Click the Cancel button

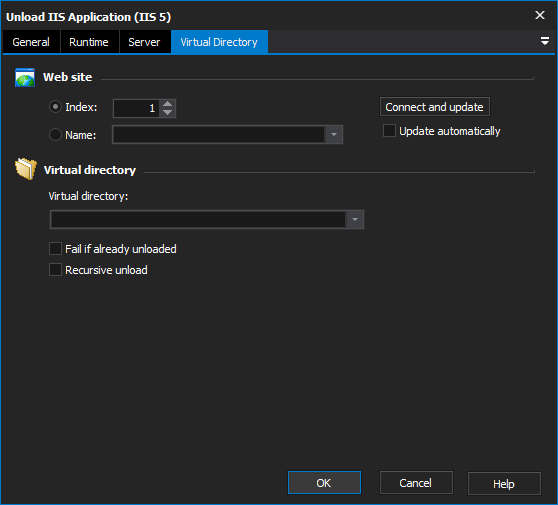(416, 483)
